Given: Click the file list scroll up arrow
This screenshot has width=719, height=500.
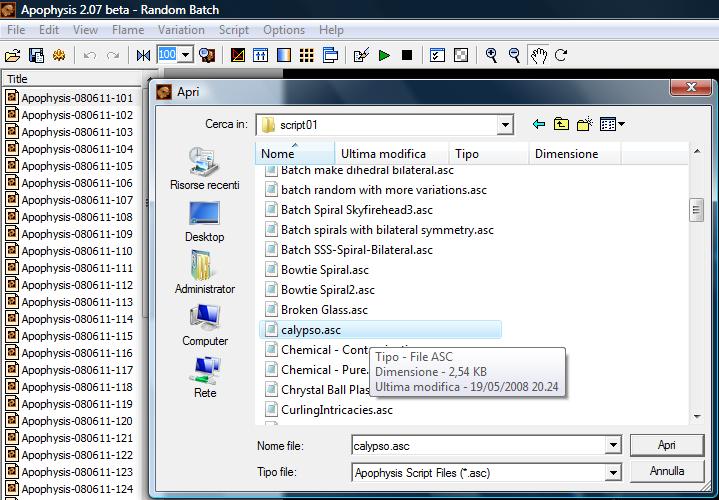Looking at the screenshot, I should 697,151.
